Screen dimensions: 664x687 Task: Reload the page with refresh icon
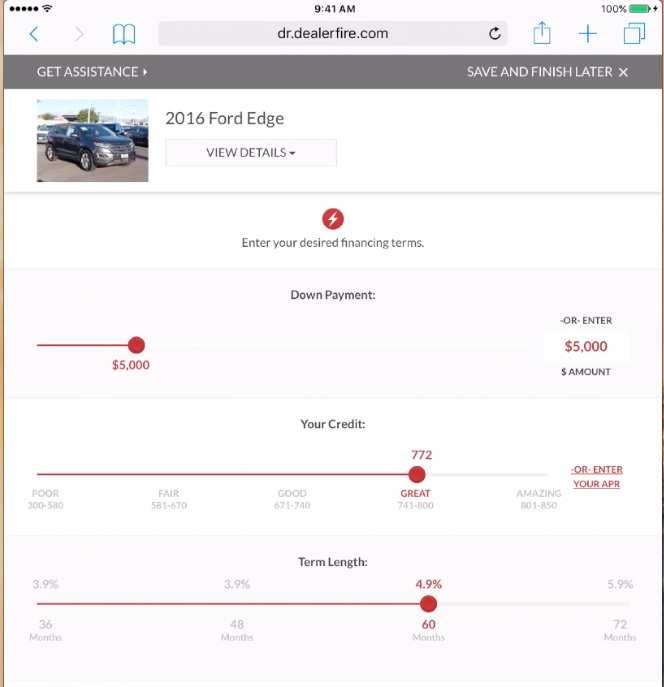(495, 33)
